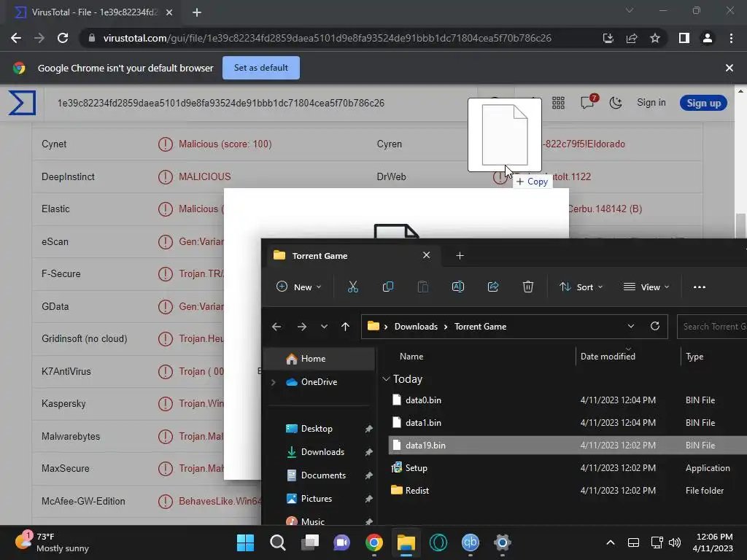
Task: Add a new File Explorer tab
Action: click(x=460, y=256)
